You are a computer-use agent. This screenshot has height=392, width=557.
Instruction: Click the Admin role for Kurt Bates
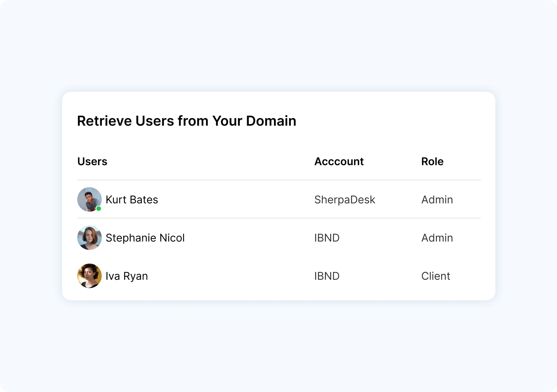437,200
